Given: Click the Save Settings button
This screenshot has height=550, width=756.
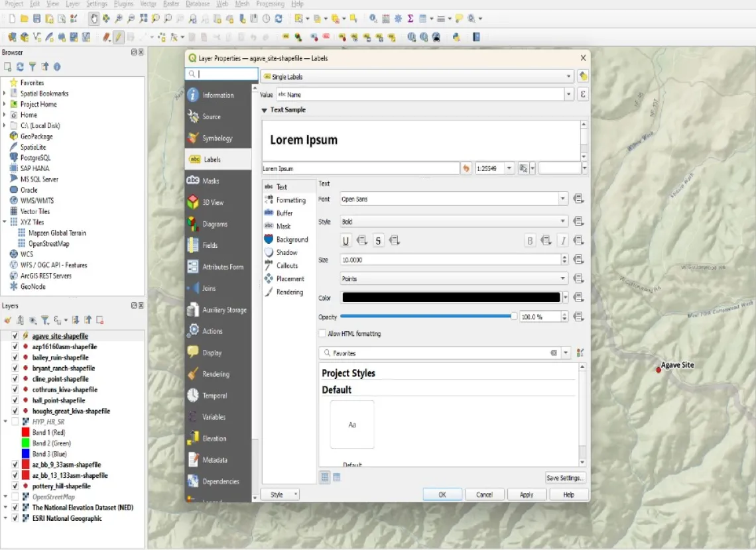Looking at the screenshot, I should tap(565, 478).
